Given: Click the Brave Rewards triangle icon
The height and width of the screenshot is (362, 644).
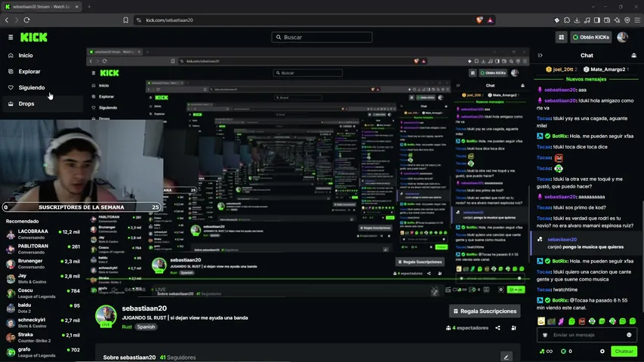Looking at the screenshot, I should pyautogui.click(x=490, y=20).
